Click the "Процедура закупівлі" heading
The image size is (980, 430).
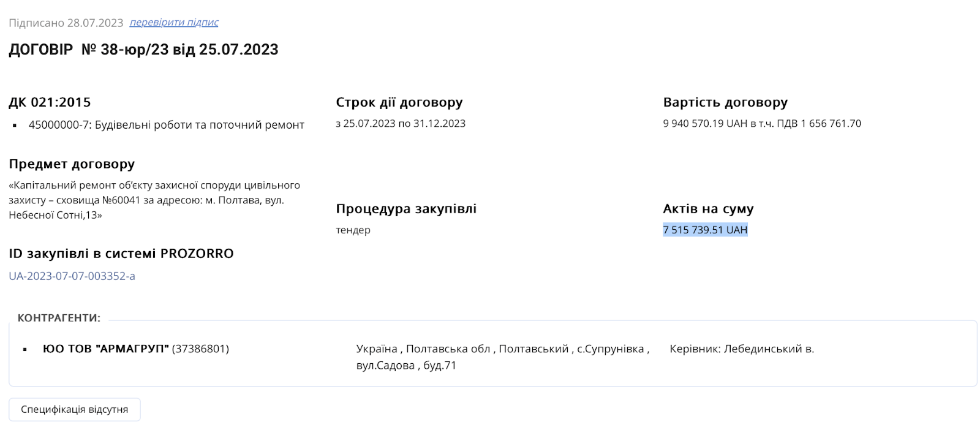(406, 209)
